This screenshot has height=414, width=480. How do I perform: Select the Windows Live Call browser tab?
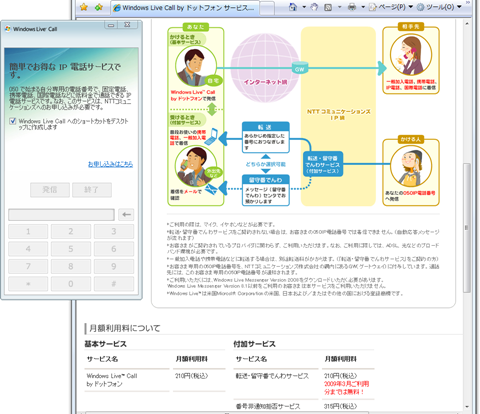tap(185, 7)
